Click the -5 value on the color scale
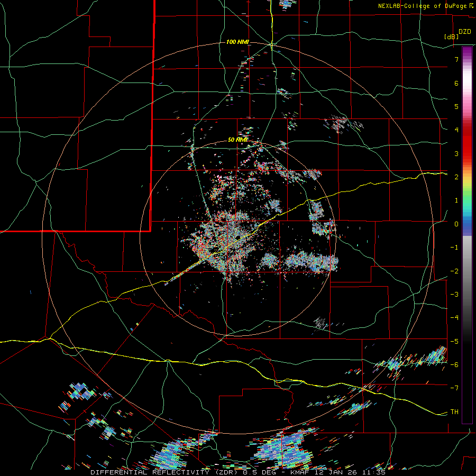 454,342
